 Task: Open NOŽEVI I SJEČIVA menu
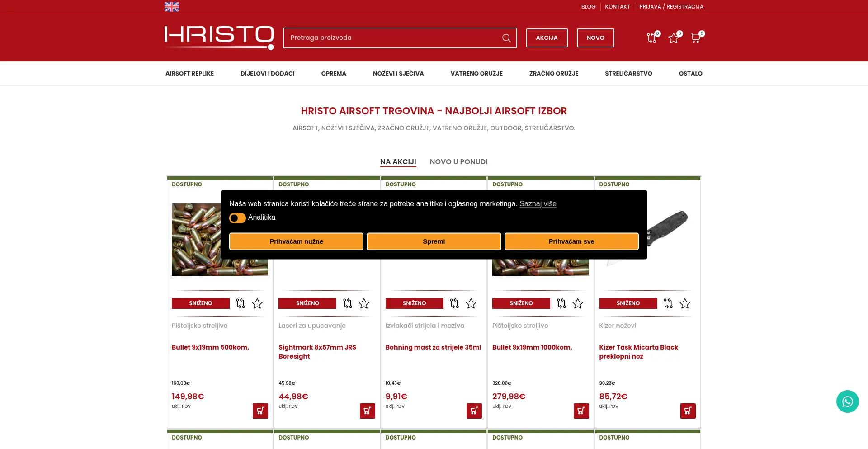[x=398, y=74]
